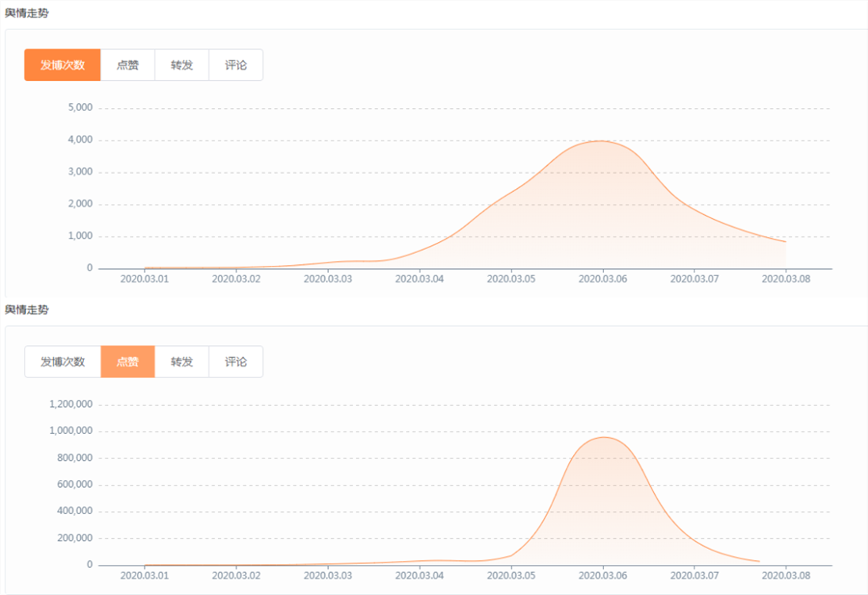
Task: Click peak of bottom likes curve
Action: click(604, 437)
